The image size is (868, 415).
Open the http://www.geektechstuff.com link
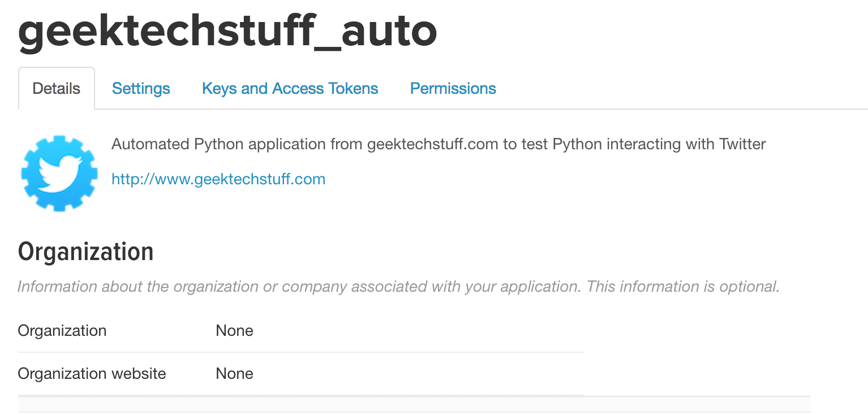tap(218, 179)
